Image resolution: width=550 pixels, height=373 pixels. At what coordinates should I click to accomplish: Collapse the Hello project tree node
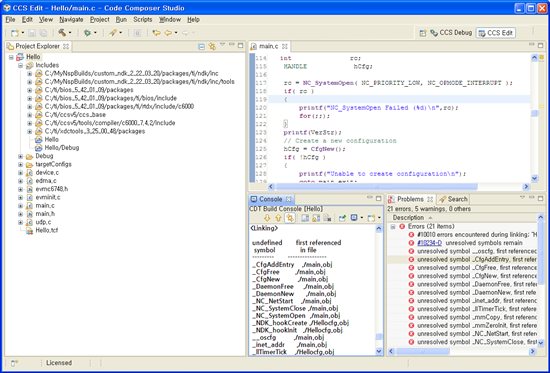point(11,57)
